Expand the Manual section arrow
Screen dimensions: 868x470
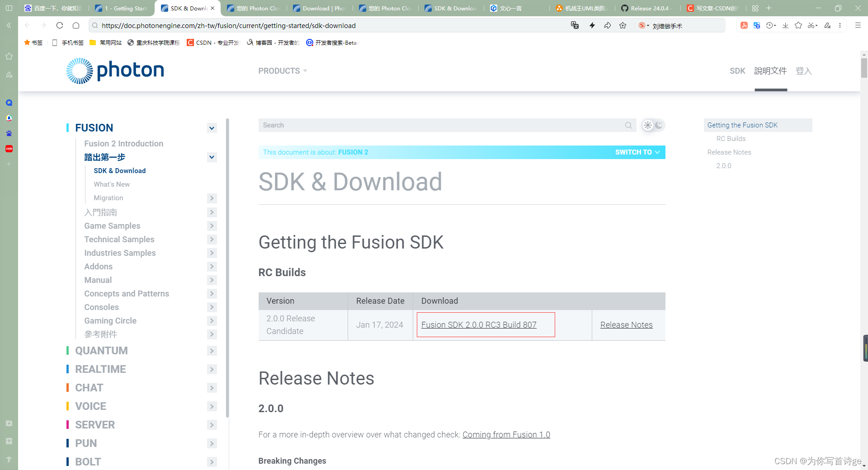point(212,280)
